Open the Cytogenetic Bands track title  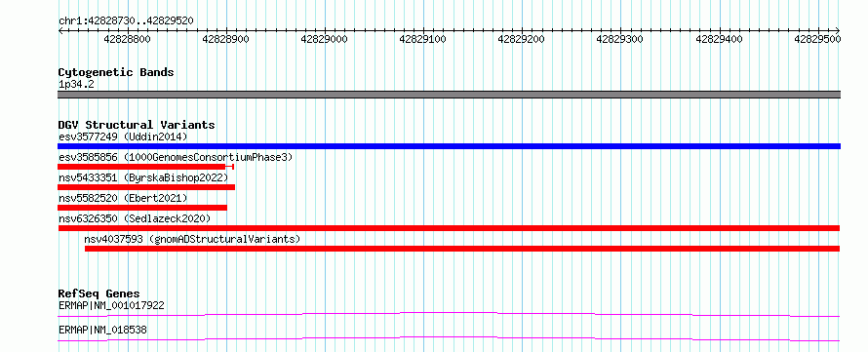116,72
